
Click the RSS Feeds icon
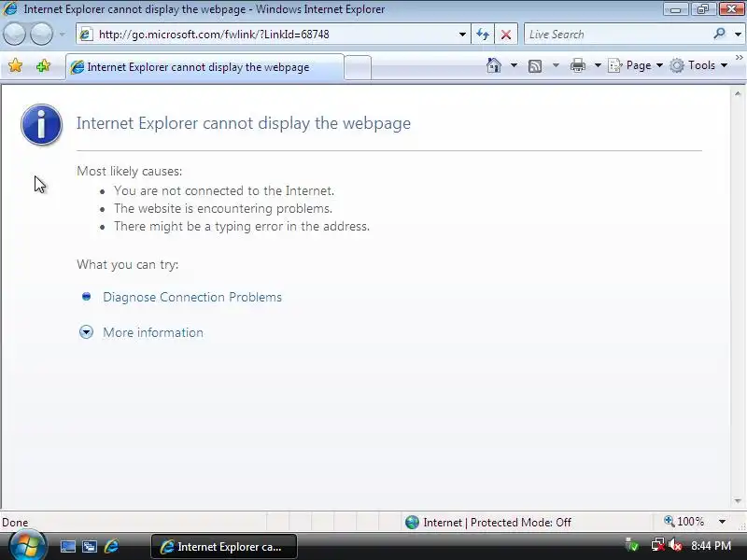[x=535, y=65]
